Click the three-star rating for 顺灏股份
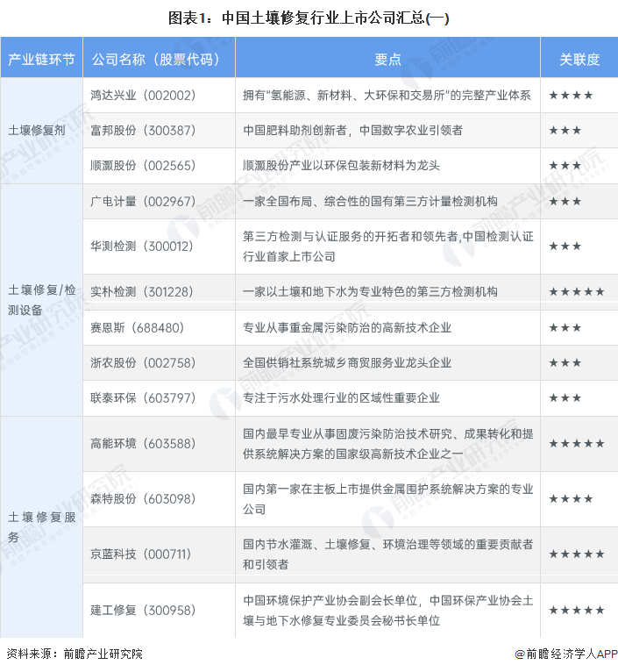The image size is (618, 672). coord(565,166)
